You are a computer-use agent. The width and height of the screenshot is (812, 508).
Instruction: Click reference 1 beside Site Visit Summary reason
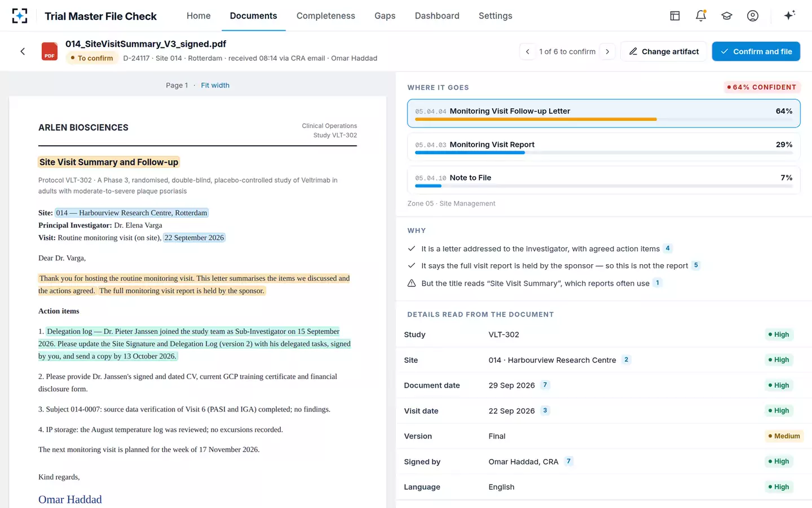pos(657,283)
